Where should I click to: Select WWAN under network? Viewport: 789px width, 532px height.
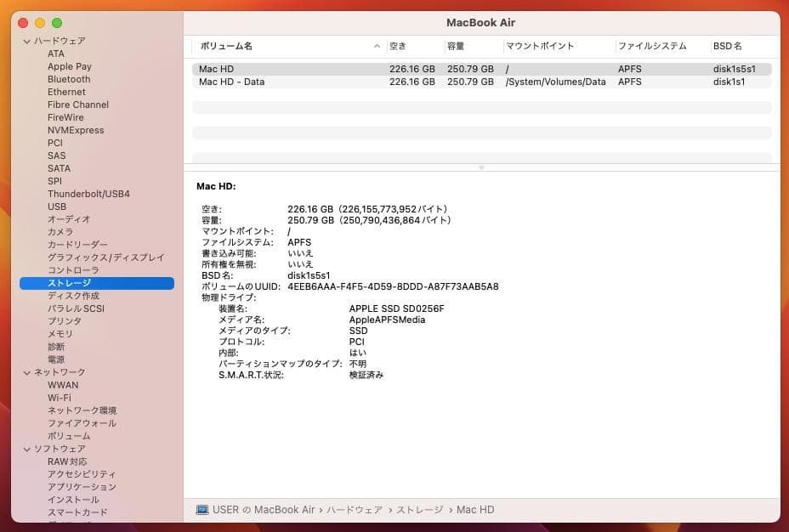(63, 385)
